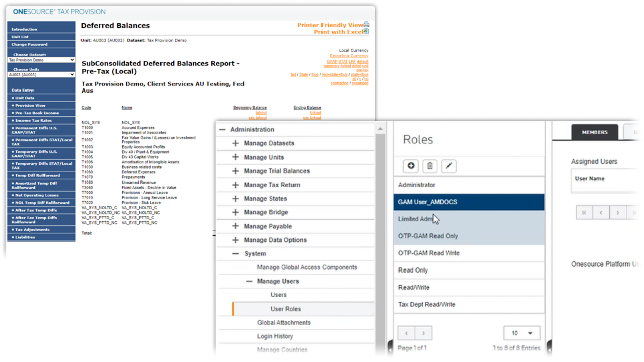The width and height of the screenshot is (644, 362).
Task: Collapse the Manage Users node
Action: 249,281
